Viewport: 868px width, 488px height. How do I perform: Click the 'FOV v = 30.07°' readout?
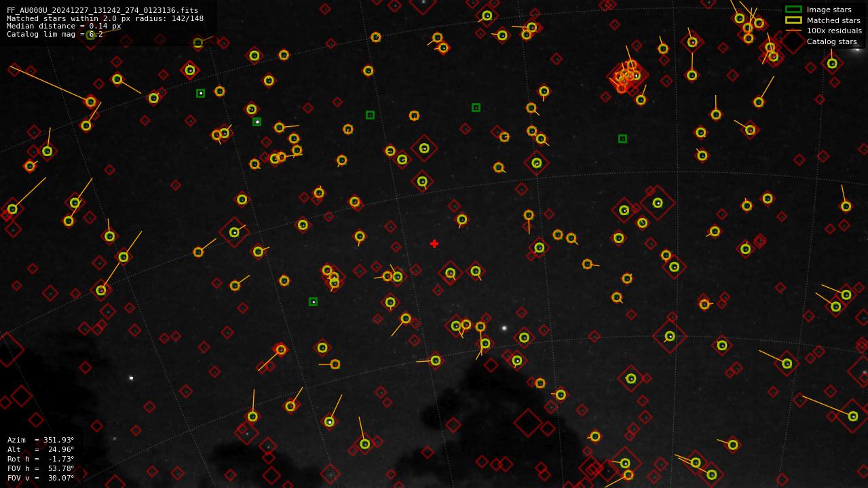41,478
